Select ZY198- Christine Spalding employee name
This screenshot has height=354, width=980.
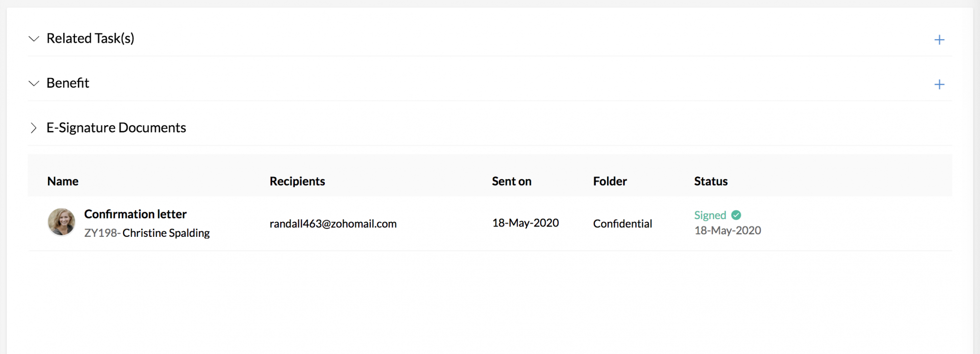pos(147,233)
